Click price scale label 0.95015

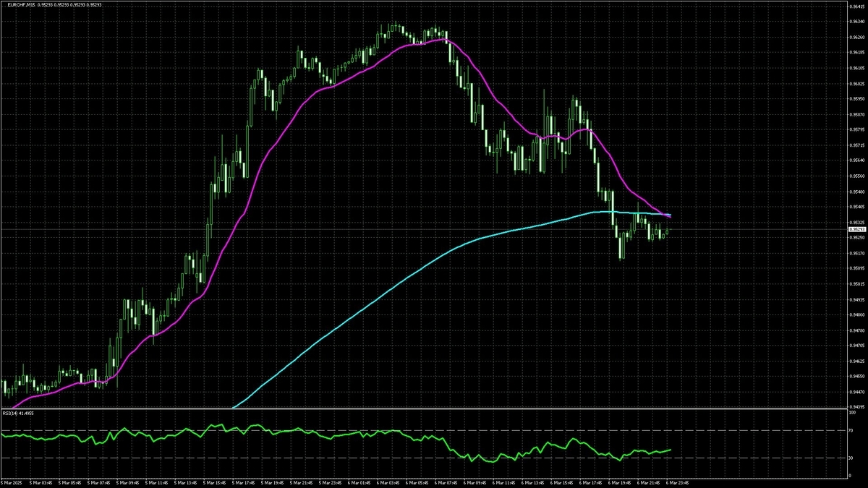[x=857, y=284]
